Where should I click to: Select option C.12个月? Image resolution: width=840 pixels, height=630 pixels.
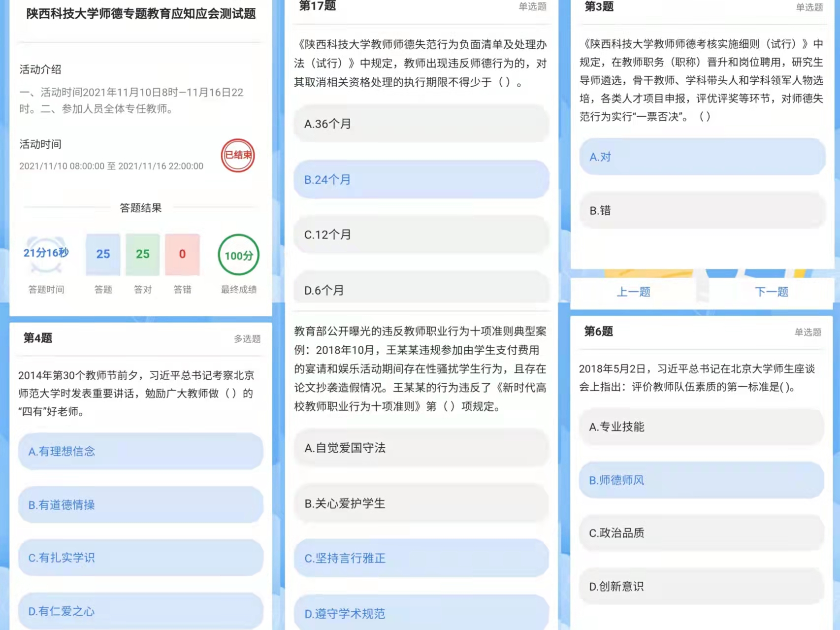tap(421, 235)
